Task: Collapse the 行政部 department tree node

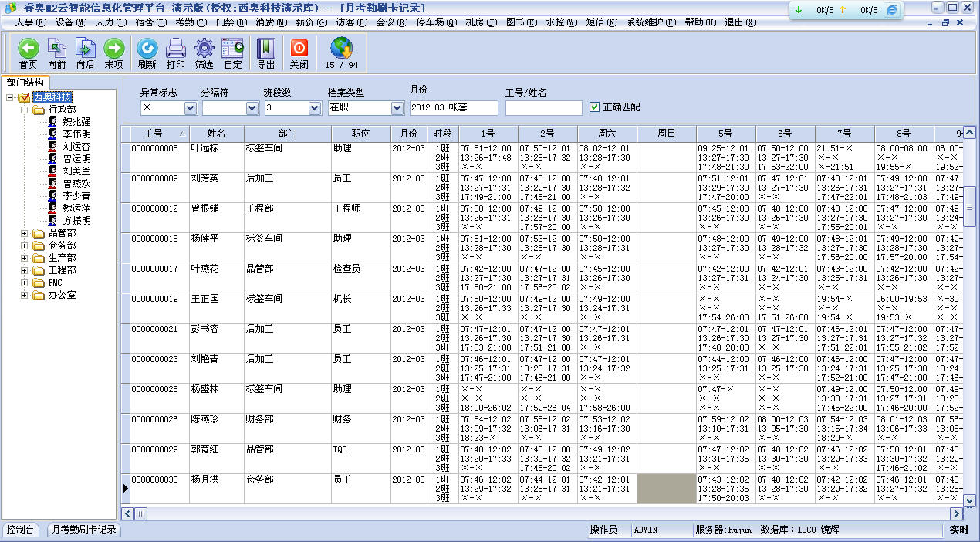Action: tap(24, 110)
